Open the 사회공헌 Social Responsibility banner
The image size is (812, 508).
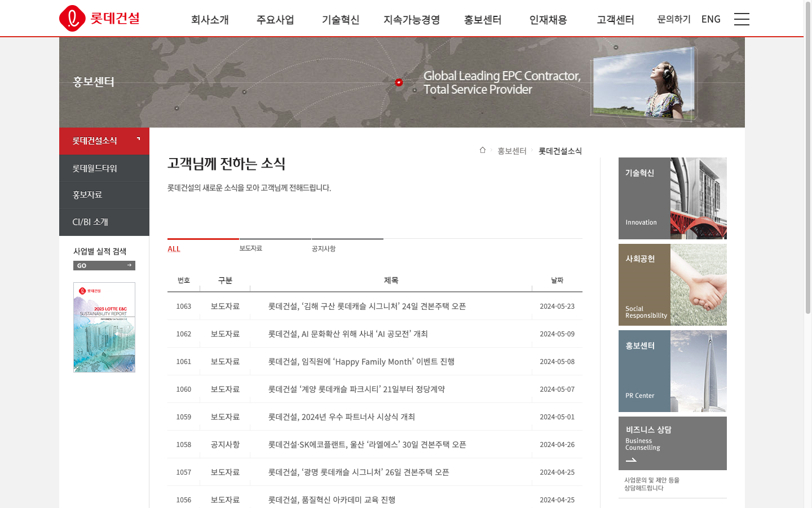click(x=673, y=284)
